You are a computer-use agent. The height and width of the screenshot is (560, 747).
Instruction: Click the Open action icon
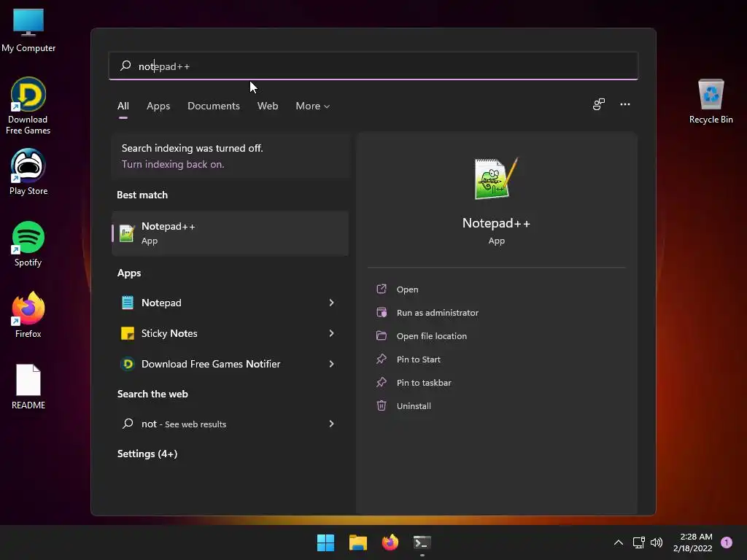382,289
